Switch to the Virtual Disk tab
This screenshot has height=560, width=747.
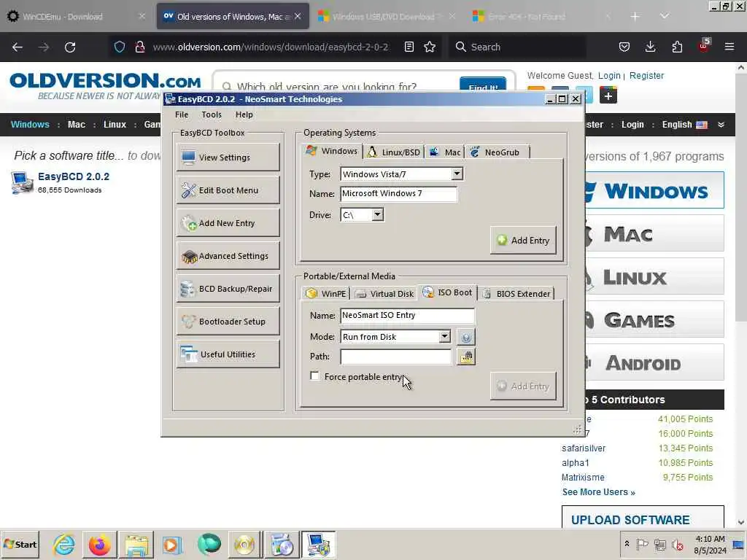tap(385, 294)
